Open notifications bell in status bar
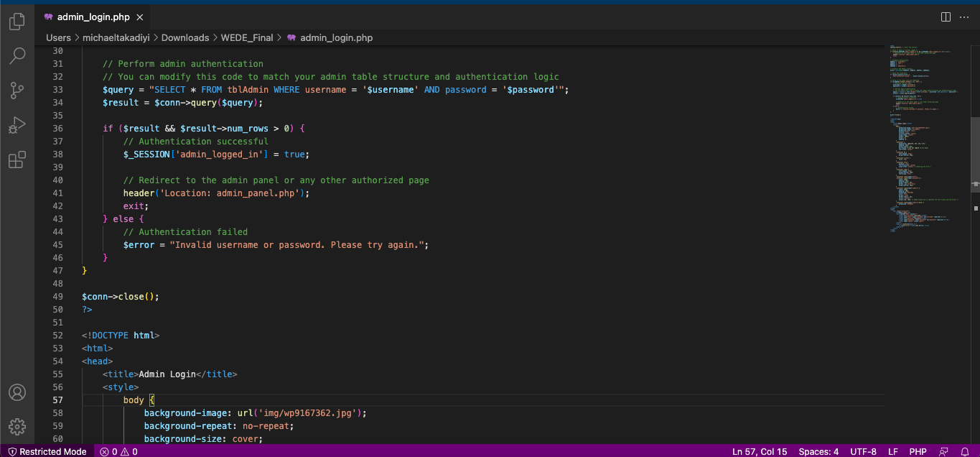Image resolution: width=980 pixels, height=457 pixels. [x=965, y=451]
